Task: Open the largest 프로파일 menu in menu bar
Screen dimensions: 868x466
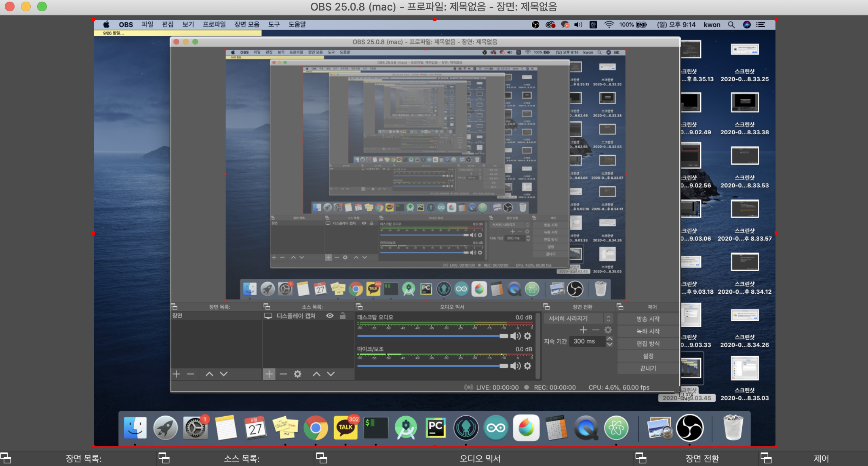Action: tap(214, 24)
